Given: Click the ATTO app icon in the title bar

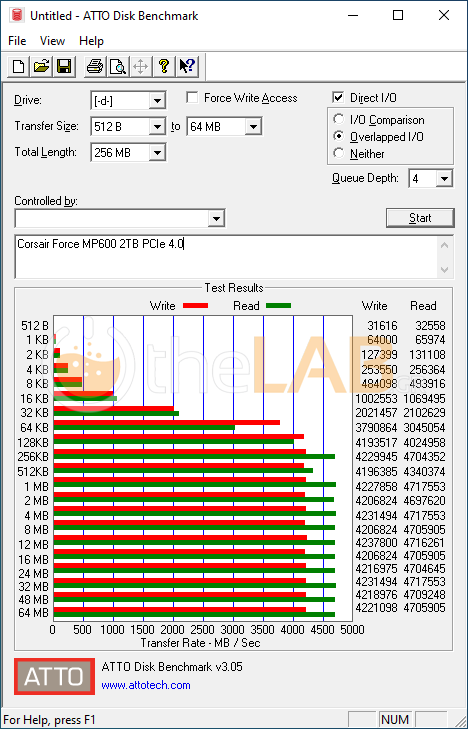Looking at the screenshot, I should pos(17,15).
